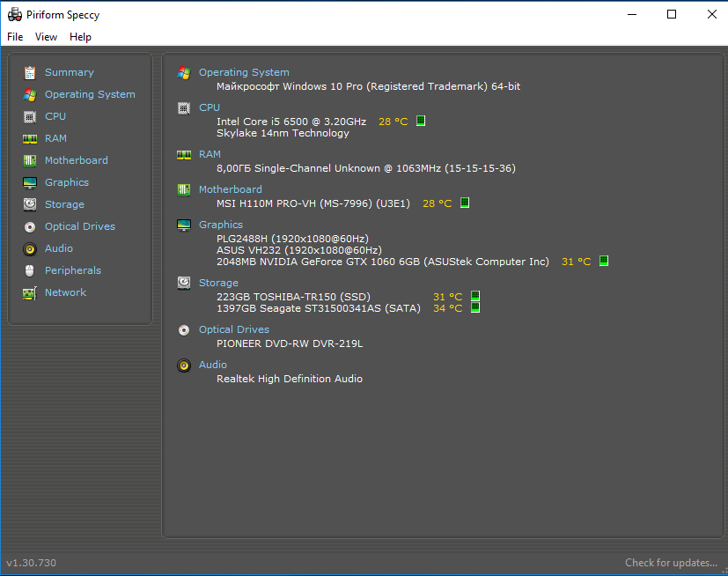Open the View menu

click(x=46, y=37)
